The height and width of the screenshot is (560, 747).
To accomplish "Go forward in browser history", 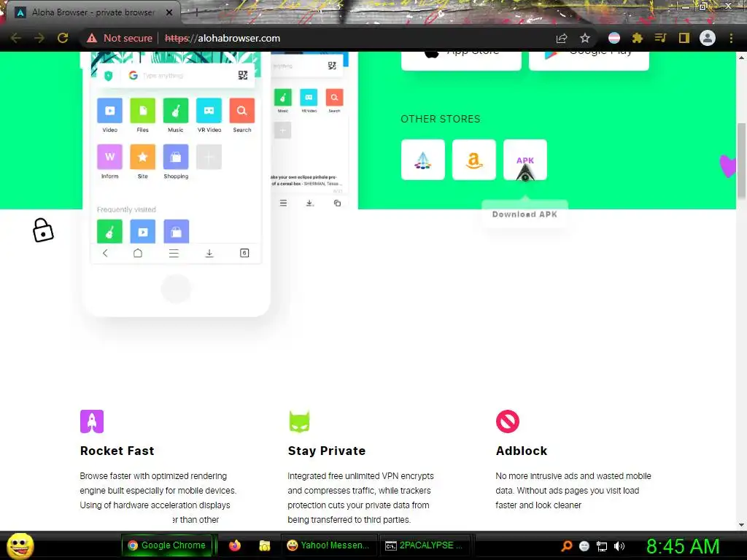I will click(39, 38).
